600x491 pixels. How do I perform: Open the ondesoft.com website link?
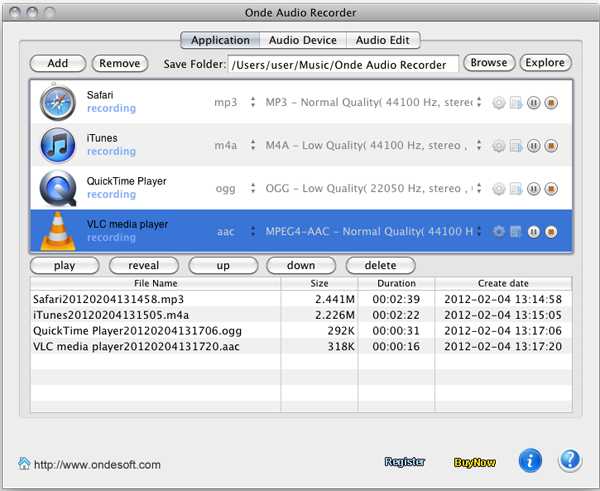[x=96, y=464]
